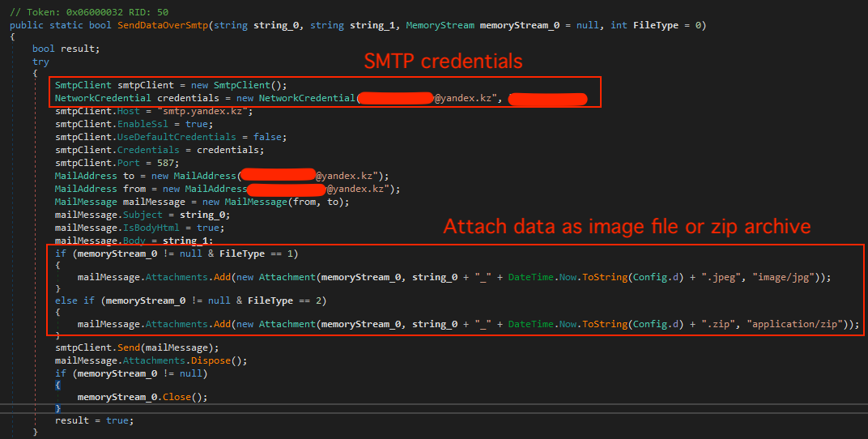The height and width of the screenshot is (439, 868).
Task: Click the 'FileType == 1' condition
Action: [256, 254]
